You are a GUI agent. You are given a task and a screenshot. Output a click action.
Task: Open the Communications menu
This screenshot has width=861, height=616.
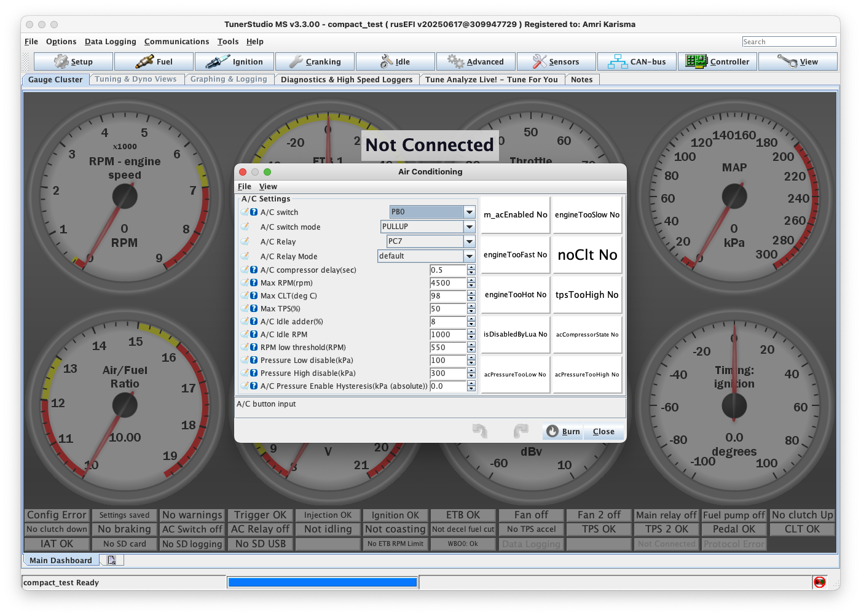(176, 42)
